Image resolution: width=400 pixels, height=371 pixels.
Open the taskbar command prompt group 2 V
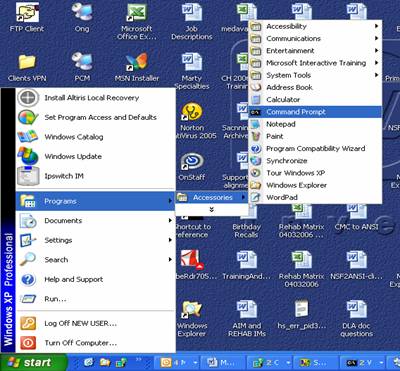[362, 363]
